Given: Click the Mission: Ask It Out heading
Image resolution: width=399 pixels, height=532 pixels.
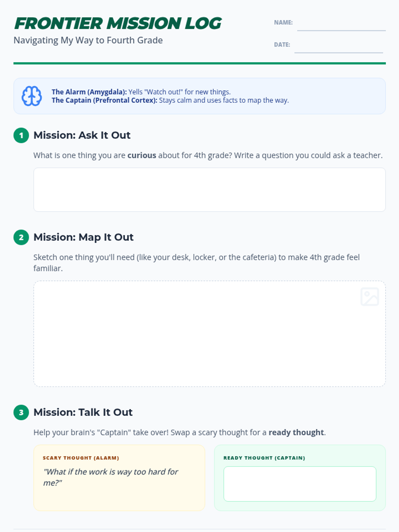Looking at the screenshot, I should (82, 135).
